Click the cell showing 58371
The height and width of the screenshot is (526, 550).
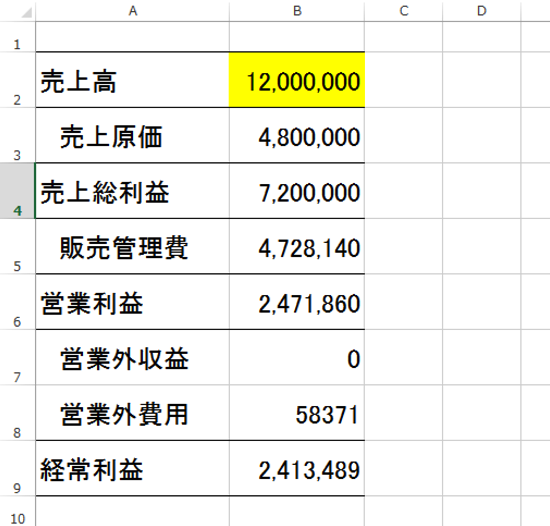pyautogui.click(x=297, y=413)
